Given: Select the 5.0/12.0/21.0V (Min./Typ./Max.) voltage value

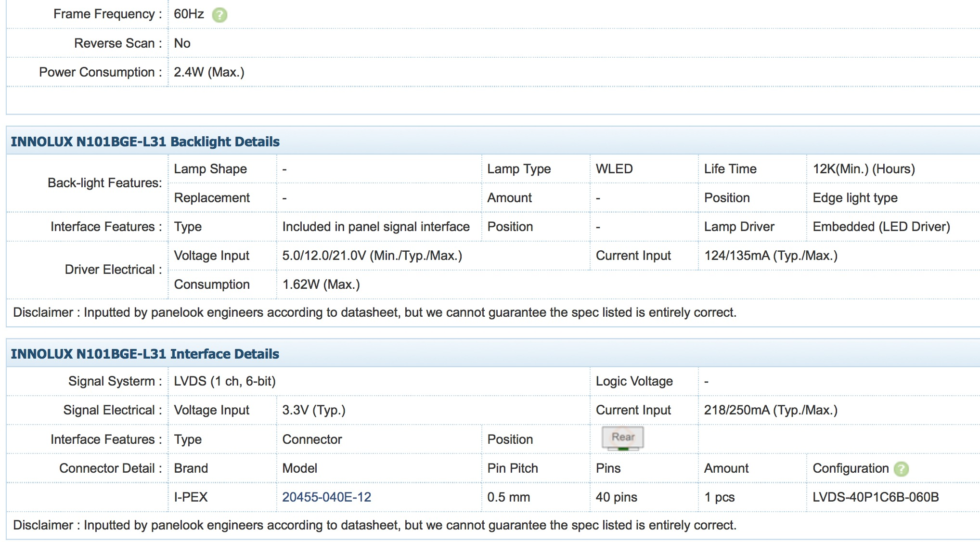Looking at the screenshot, I should click(372, 256).
